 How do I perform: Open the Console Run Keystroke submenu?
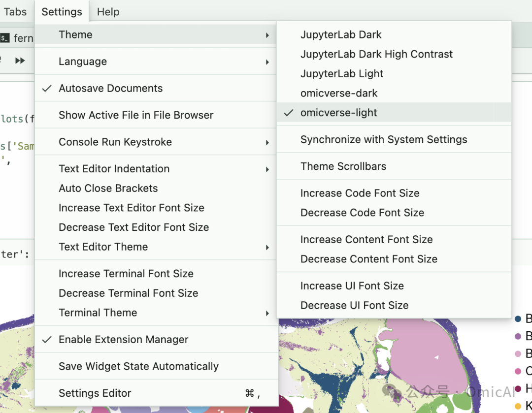[x=155, y=142]
